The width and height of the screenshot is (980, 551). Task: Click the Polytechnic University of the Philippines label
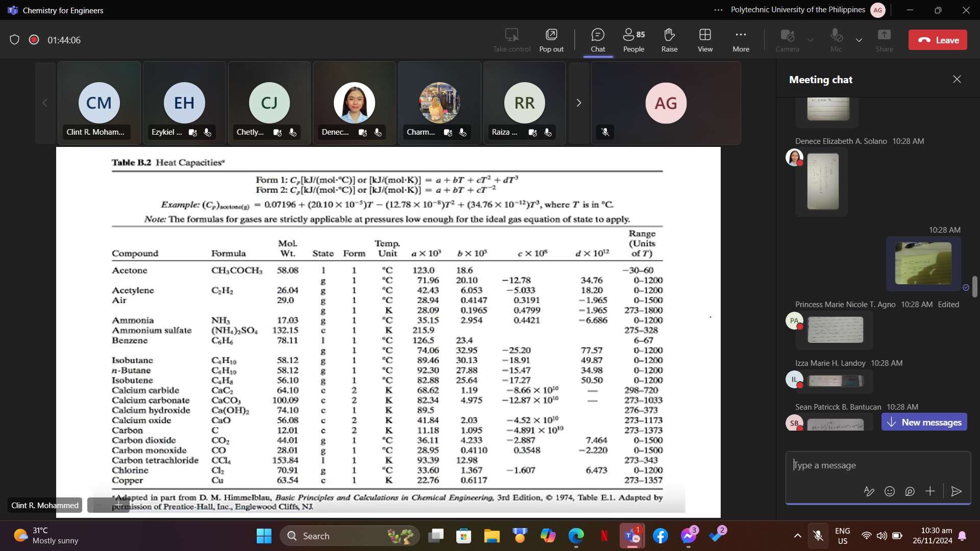pos(798,10)
